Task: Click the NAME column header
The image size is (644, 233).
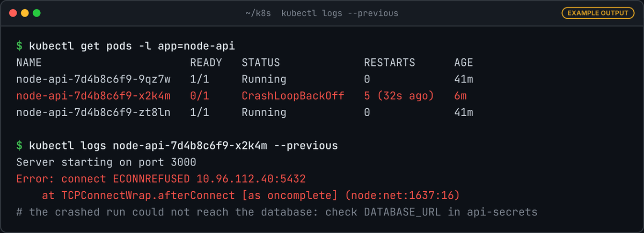Action: tap(29, 63)
